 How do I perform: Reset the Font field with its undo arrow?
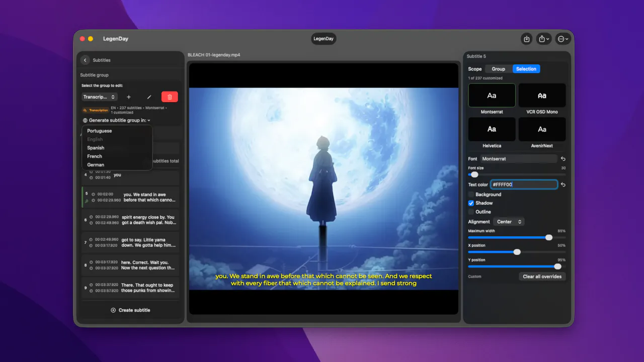click(x=563, y=159)
